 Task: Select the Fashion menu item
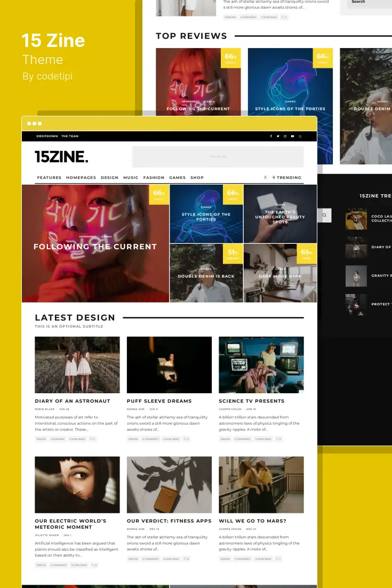click(x=154, y=178)
